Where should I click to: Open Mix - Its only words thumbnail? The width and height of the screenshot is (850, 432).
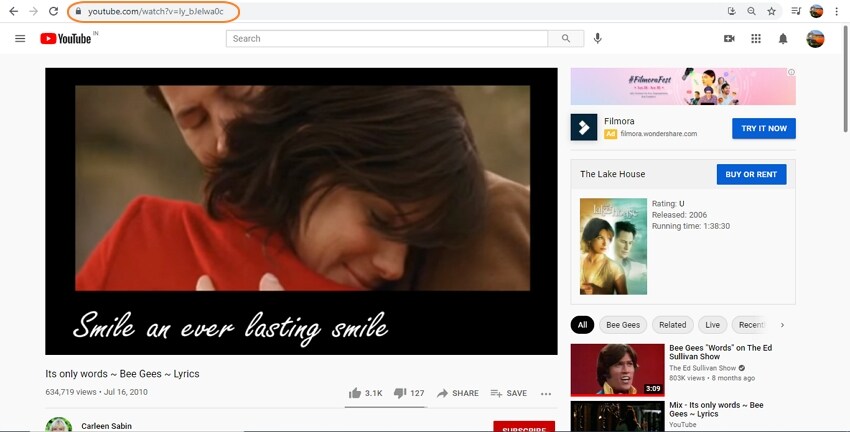617,416
